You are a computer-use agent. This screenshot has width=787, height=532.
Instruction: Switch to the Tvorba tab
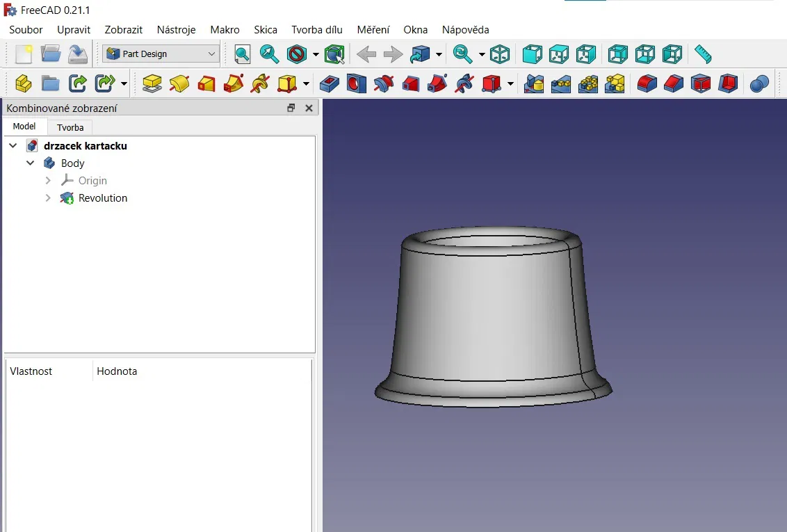(x=70, y=127)
